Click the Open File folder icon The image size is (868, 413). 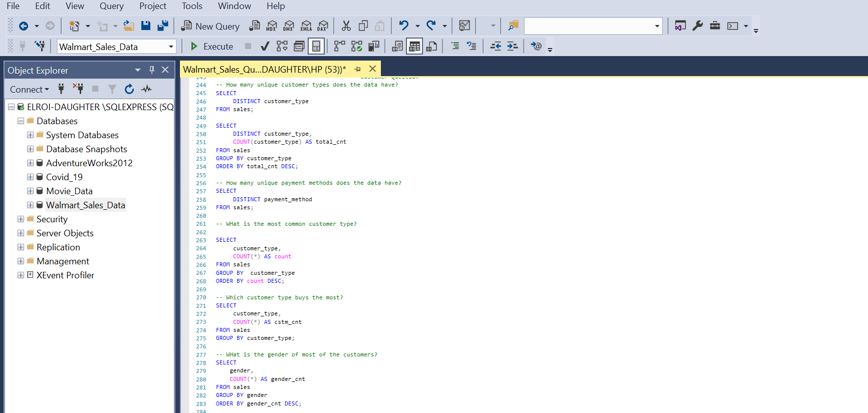[x=129, y=26]
